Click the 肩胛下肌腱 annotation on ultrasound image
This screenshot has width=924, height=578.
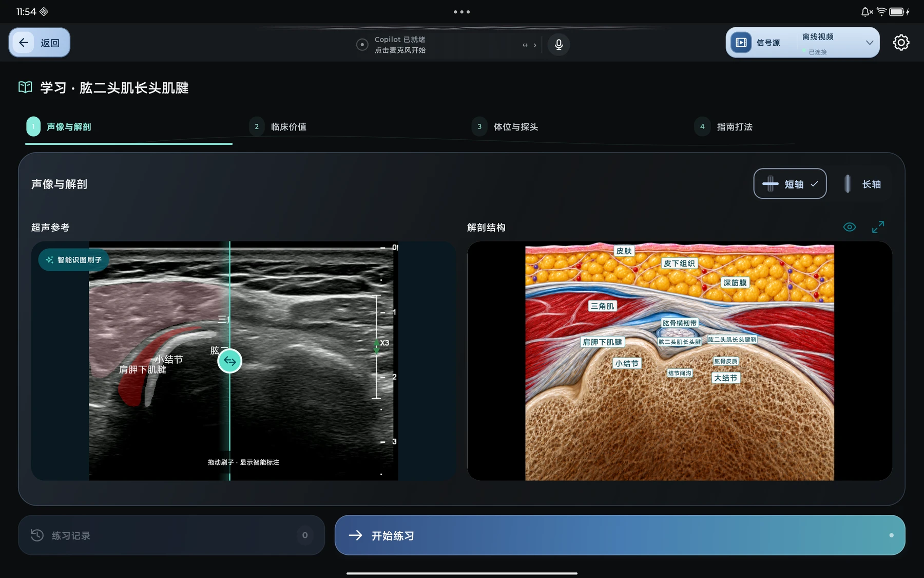(x=143, y=369)
